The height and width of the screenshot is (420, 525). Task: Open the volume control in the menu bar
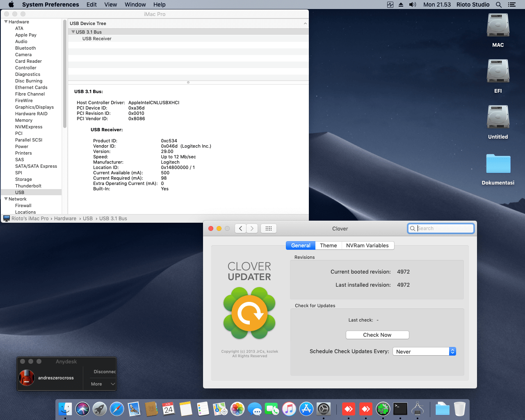tap(413, 5)
